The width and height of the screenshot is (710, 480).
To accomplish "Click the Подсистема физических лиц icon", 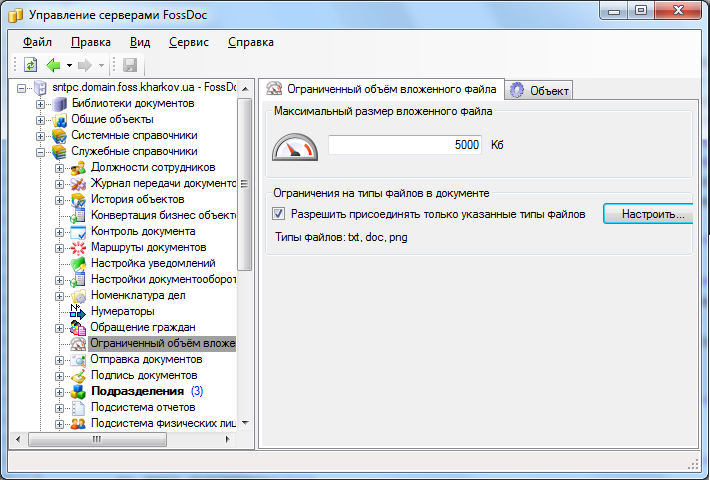I will click(78, 424).
